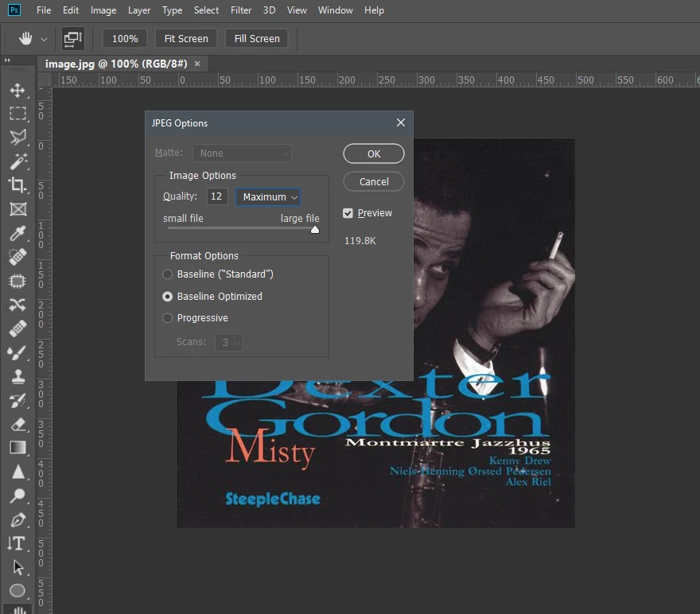Image resolution: width=700 pixels, height=614 pixels.
Task: Open the 3D menu
Action: (x=269, y=10)
